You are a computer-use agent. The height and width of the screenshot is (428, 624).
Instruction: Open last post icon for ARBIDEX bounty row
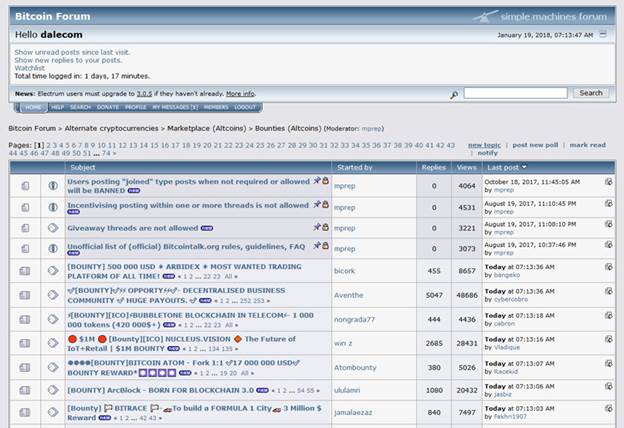[x=608, y=267]
